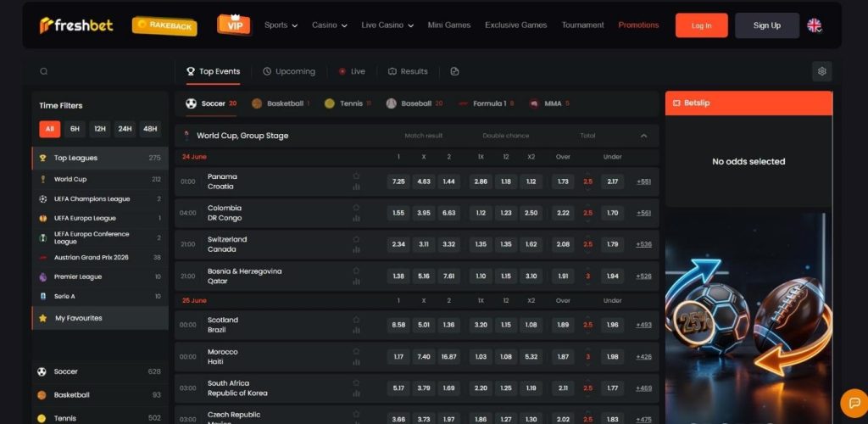Open statistics for Bosnia & Herzegovina vs Qatar

click(356, 282)
